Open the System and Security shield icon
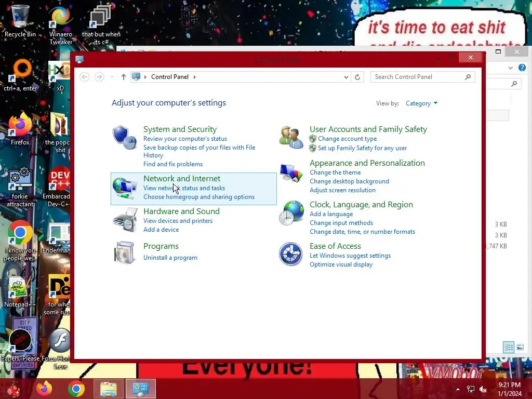The image size is (532, 399). (125, 137)
